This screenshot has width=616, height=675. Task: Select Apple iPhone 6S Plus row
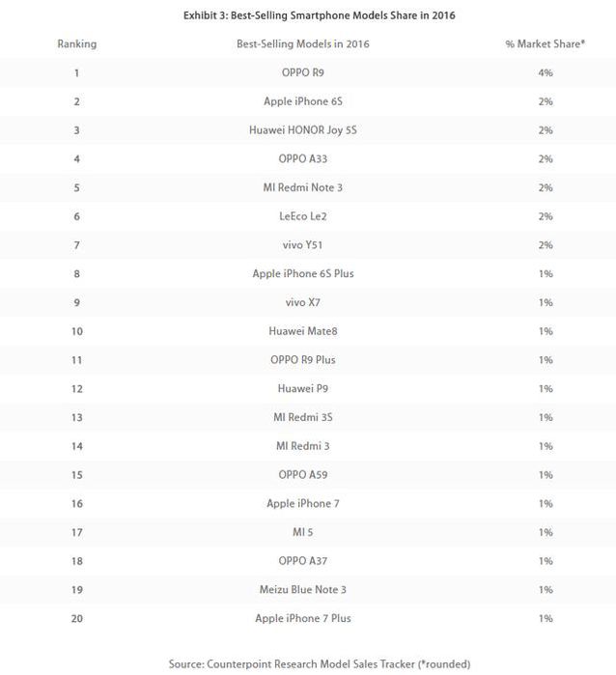tap(303, 273)
